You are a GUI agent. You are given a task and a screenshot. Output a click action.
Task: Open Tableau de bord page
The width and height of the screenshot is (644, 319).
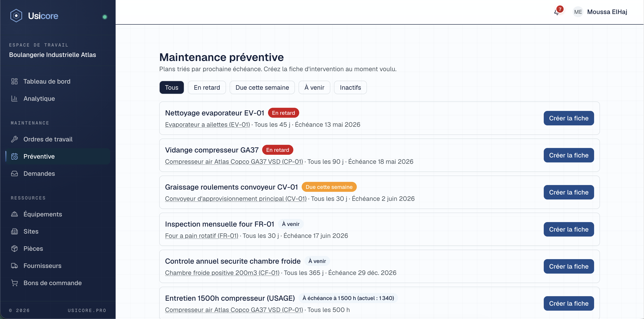58,81
